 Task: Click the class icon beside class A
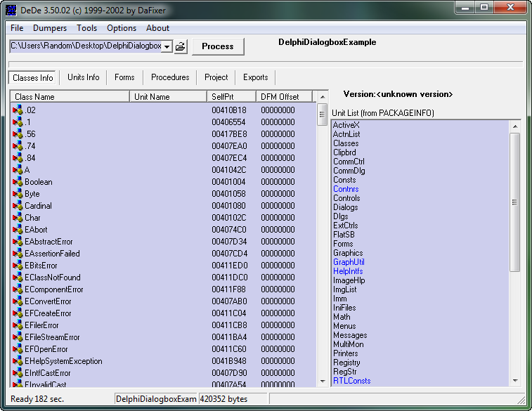click(18, 169)
